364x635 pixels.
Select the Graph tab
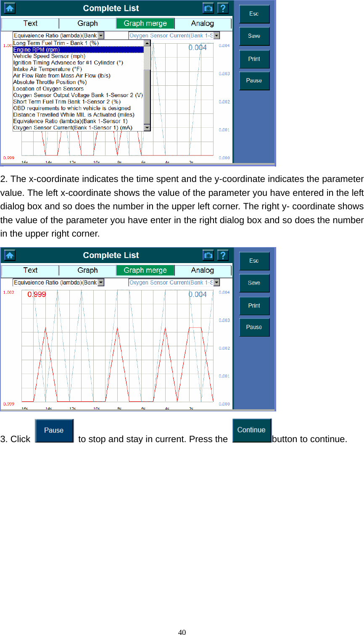pos(87,23)
